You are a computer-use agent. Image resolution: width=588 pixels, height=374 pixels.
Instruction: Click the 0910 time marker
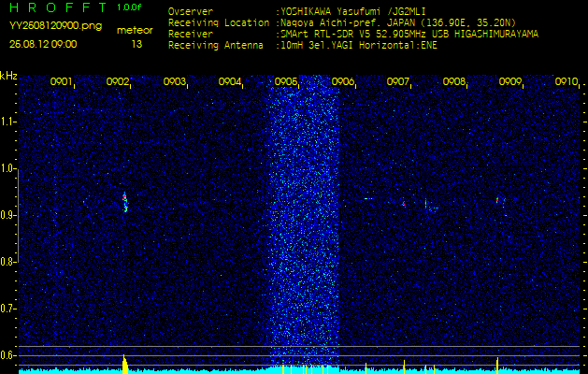[566, 81]
